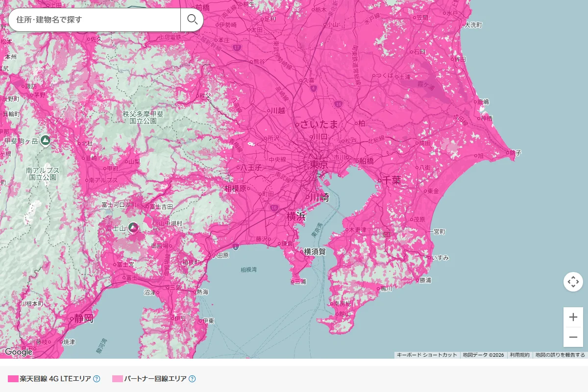Click the 船橋 city label

[367, 160]
